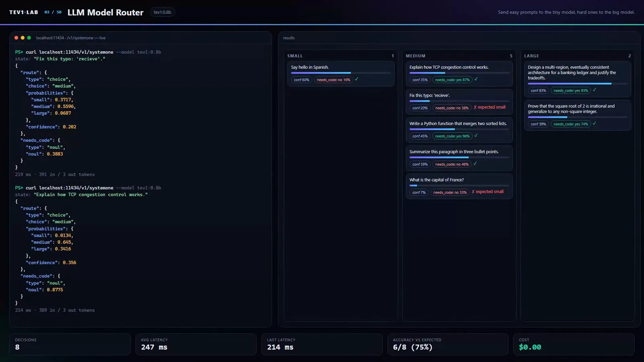
Task: Click the TEV1·LAB logo text
Action: click(24, 12)
